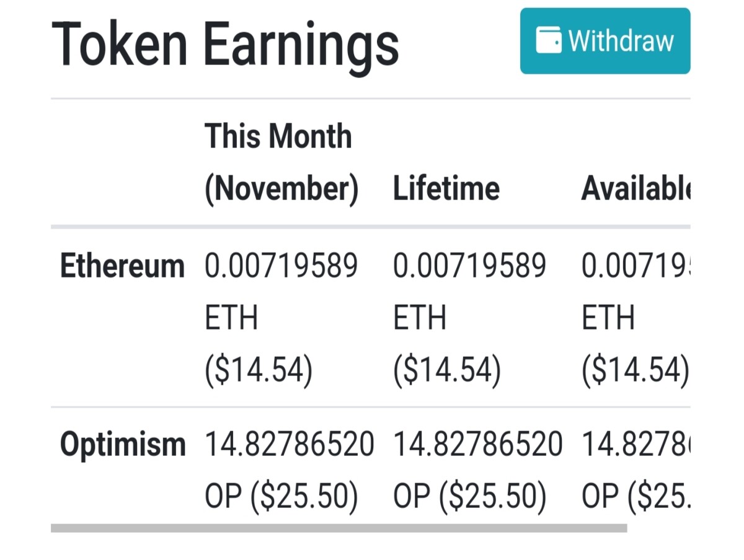Click the wallet icon in Withdraw button
The width and height of the screenshot is (744, 560).
(x=549, y=40)
